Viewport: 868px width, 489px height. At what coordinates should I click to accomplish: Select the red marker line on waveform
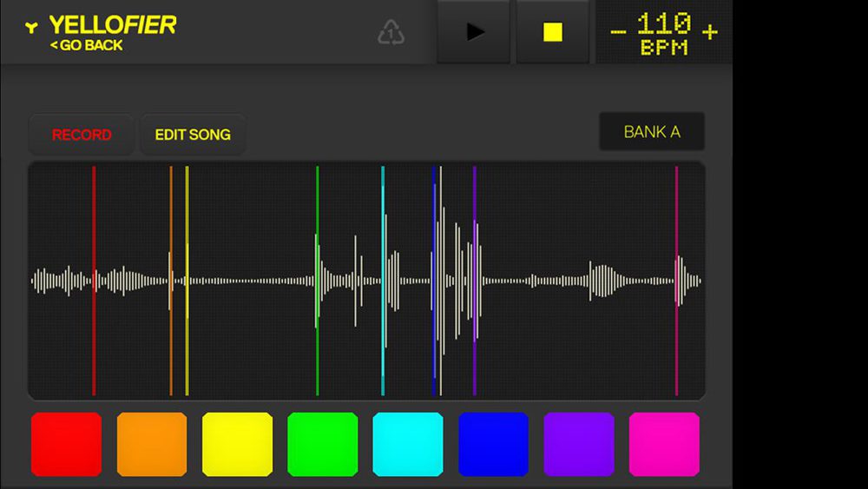click(94, 281)
